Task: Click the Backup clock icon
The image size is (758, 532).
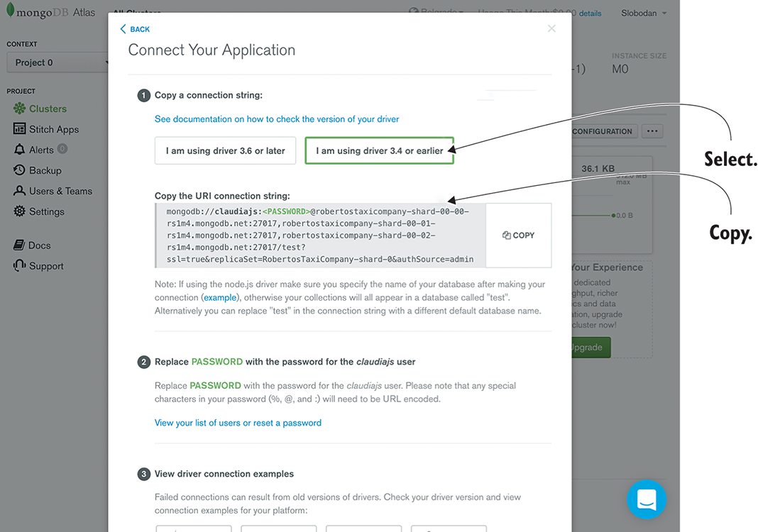Action: point(19,170)
